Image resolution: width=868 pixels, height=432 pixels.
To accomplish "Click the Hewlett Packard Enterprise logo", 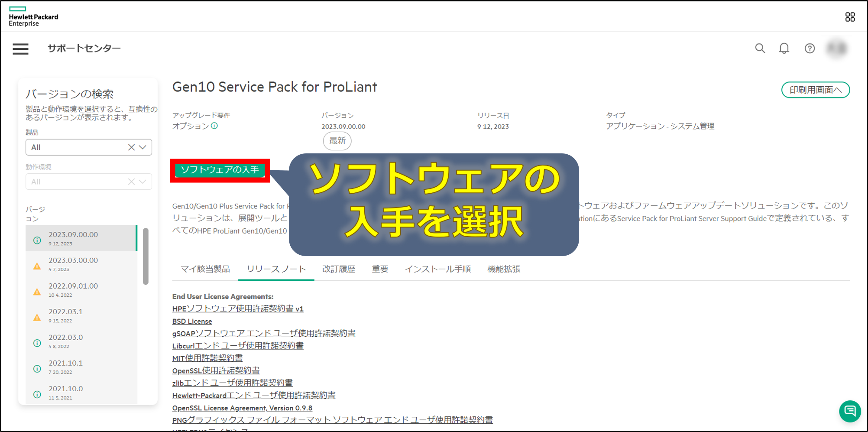I will click(33, 16).
